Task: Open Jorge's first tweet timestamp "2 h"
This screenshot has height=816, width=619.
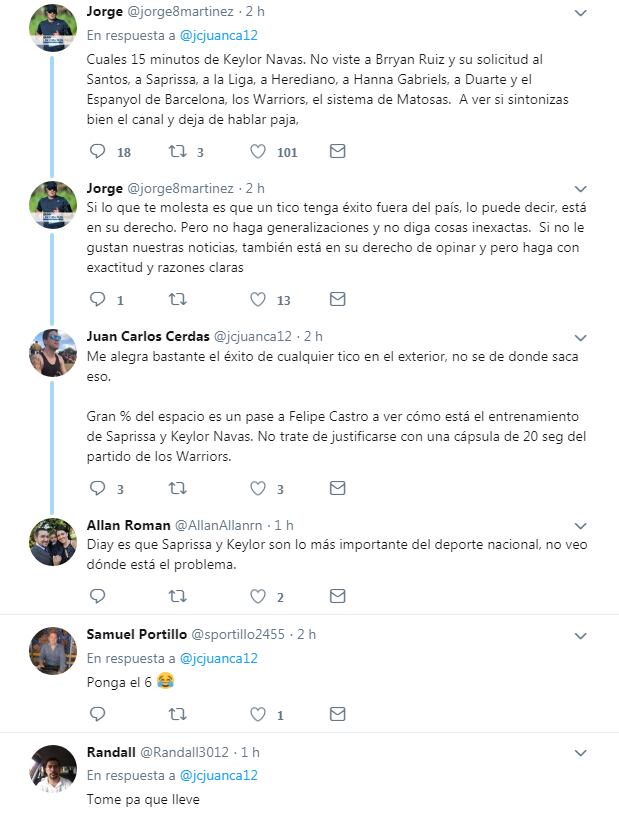Action: [x=255, y=12]
